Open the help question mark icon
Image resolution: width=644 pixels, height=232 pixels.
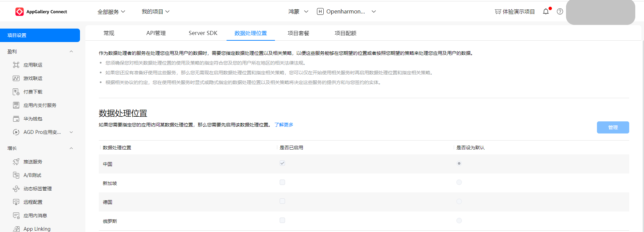[x=560, y=11]
